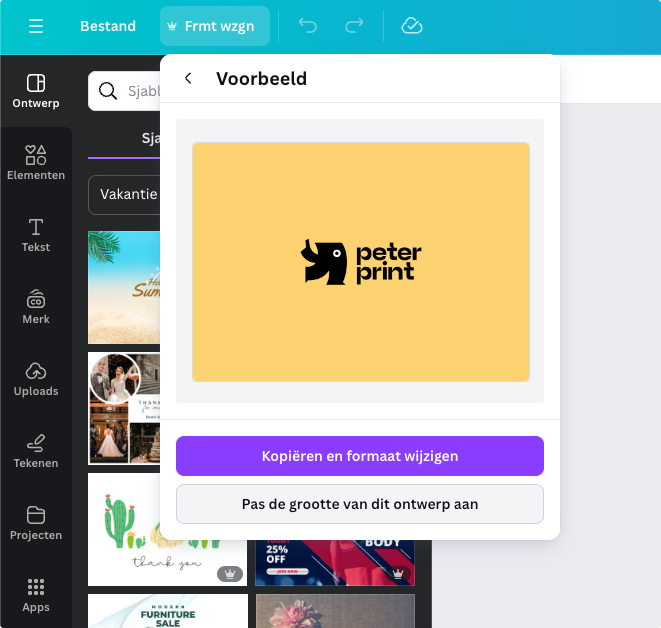Select the Furniture Sale template
This screenshot has width=661, height=628.
(x=168, y=611)
